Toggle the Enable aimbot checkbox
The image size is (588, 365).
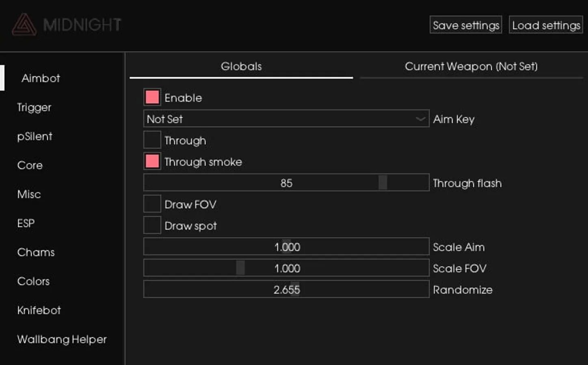coord(152,98)
